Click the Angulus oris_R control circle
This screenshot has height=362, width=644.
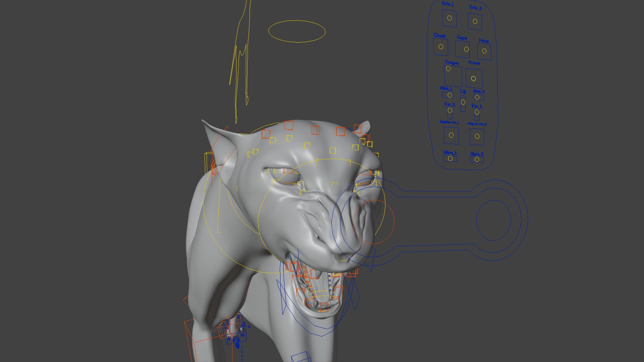point(477,136)
